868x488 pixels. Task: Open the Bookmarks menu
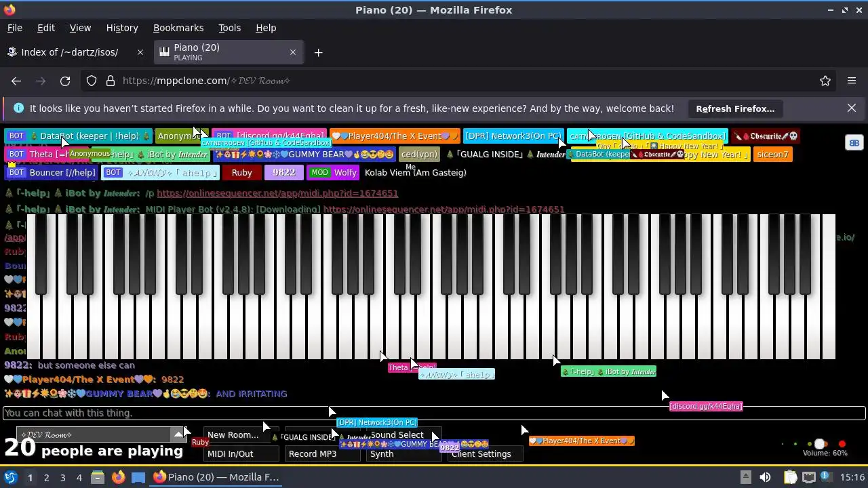[178, 28]
